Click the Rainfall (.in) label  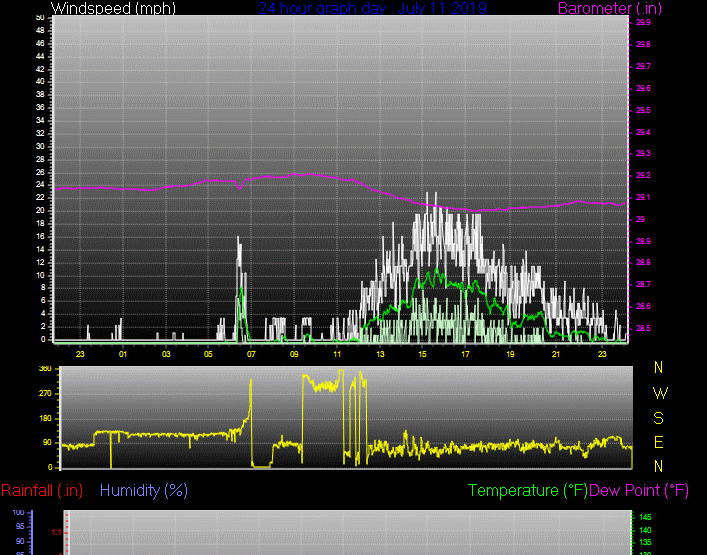click(x=42, y=490)
